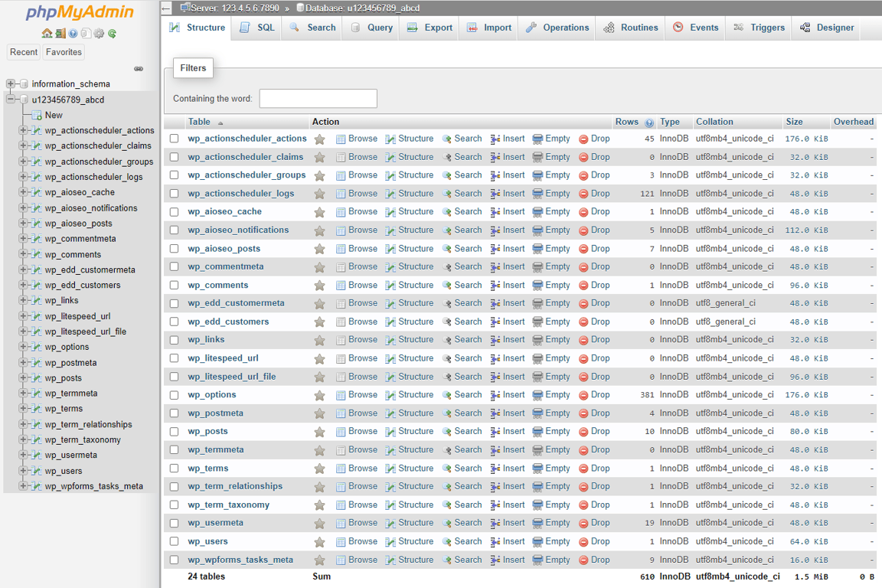This screenshot has height=588, width=882.
Task: Collapse the navigation panel with the arrow icon
Action: pos(139,68)
